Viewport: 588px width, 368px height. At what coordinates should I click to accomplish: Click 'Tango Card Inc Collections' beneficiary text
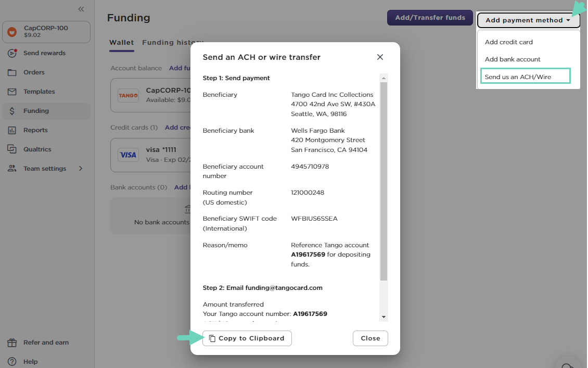332,95
